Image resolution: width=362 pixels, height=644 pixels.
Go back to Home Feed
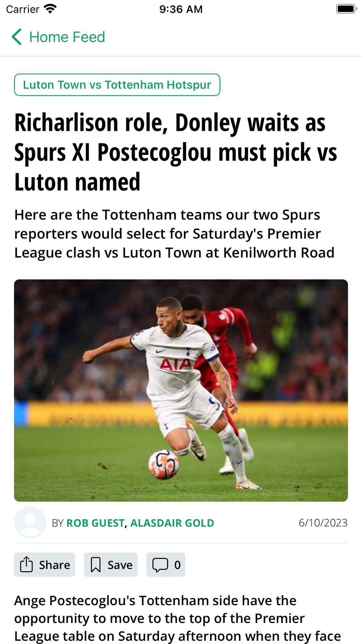point(58,37)
